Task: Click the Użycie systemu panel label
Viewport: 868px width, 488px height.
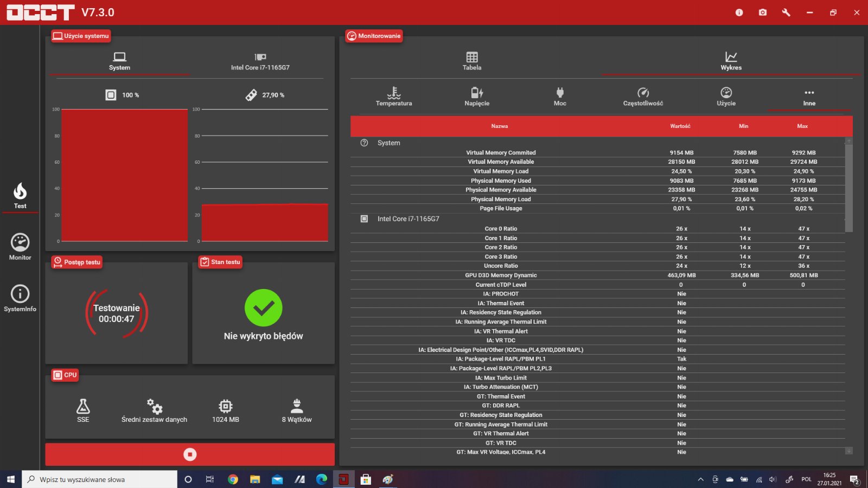Action: (81, 36)
